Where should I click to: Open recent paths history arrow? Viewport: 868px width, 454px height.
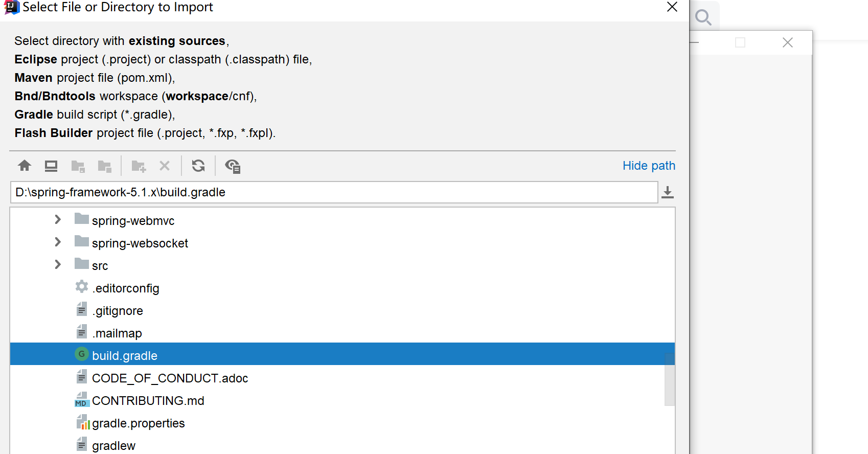668,192
